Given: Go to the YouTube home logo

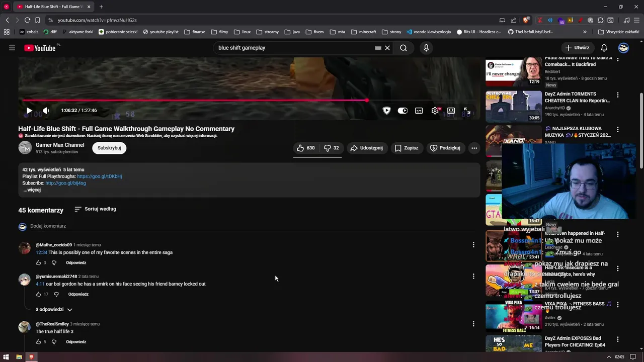Looking at the screenshot, I should pos(40,48).
